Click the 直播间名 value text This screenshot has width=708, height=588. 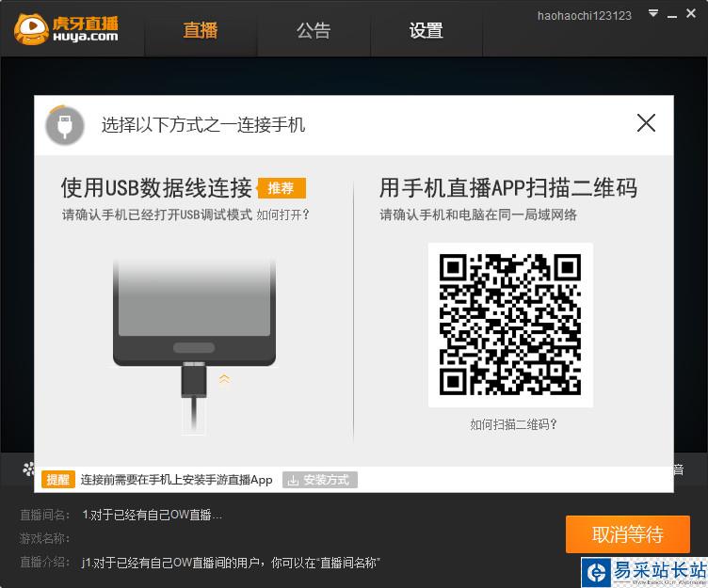tap(153, 515)
